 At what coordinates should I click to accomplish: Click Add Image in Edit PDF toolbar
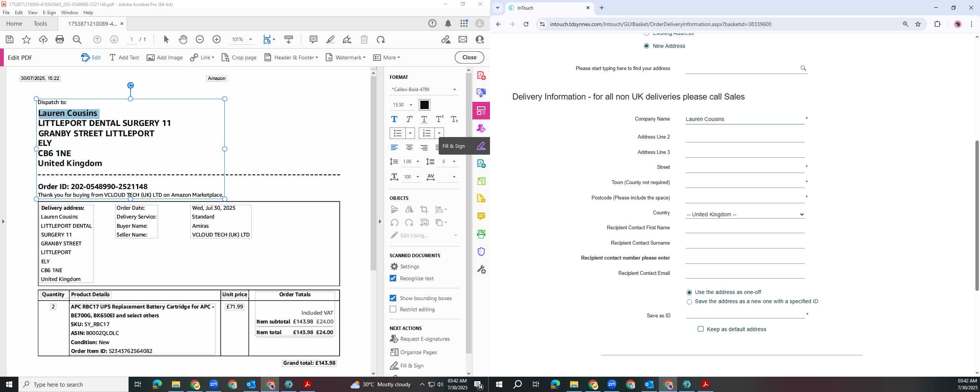point(165,57)
